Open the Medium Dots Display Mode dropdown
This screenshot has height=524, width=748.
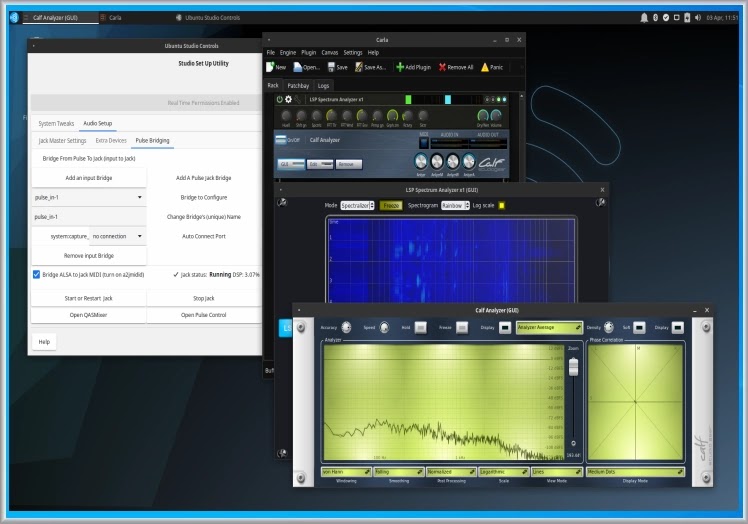point(635,472)
